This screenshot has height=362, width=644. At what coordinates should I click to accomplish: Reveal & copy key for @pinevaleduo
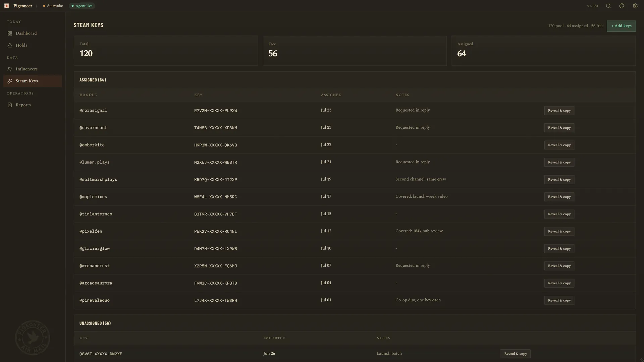pyautogui.click(x=559, y=300)
